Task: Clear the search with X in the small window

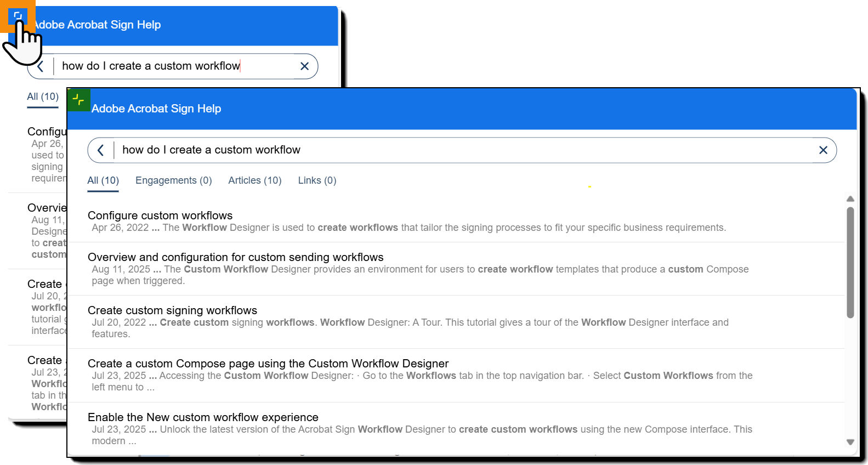Action: pos(305,66)
